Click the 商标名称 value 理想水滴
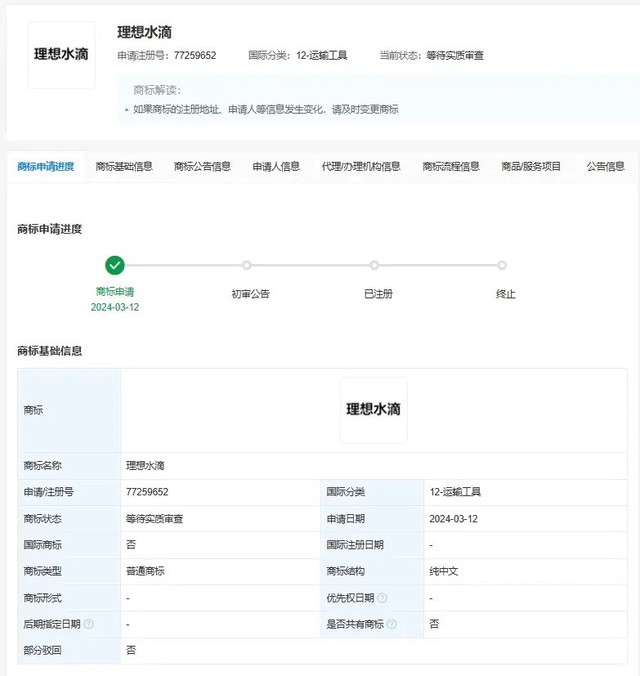The width and height of the screenshot is (640, 676). (x=145, y=466)
